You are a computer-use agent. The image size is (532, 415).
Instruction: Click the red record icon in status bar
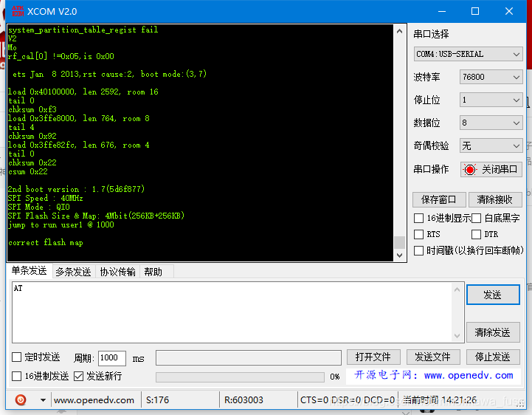point(21,399)
